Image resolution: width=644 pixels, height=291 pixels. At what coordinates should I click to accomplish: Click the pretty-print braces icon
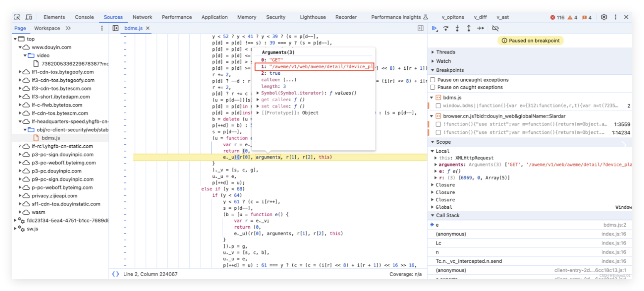[x=116, y=274]
